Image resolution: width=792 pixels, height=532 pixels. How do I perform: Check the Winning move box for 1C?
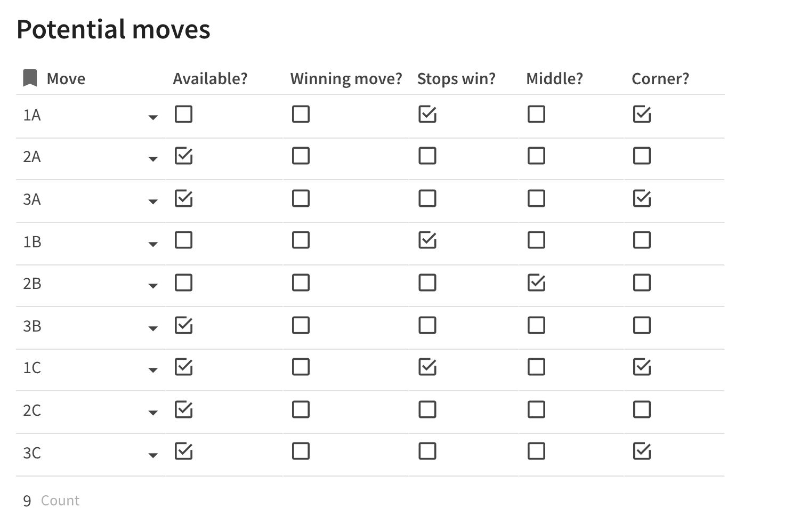pos(301,367)
